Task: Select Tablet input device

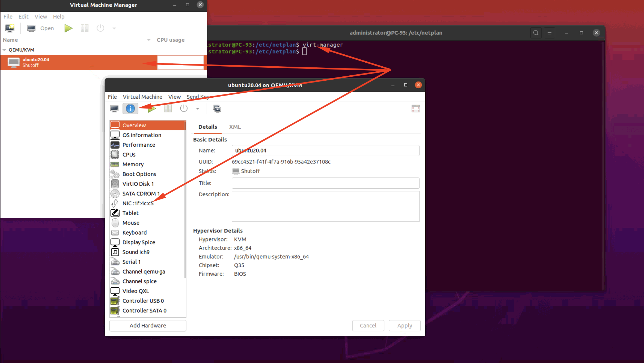Action: click(x=147, y=213)
